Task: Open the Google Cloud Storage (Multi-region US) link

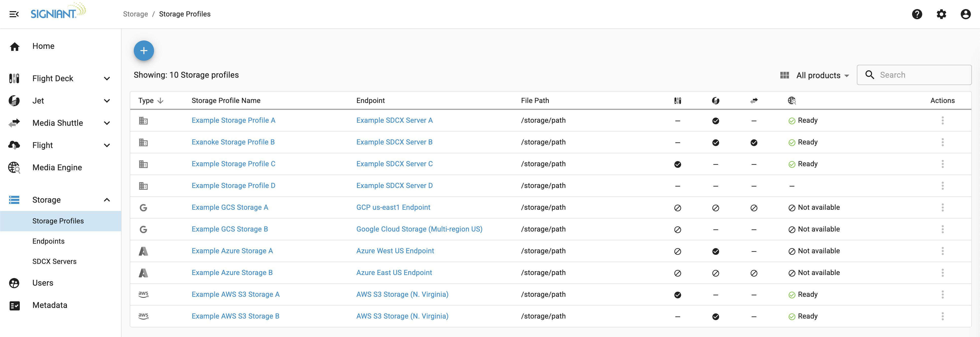Action: pyautogui.click(x=419, y=229)
